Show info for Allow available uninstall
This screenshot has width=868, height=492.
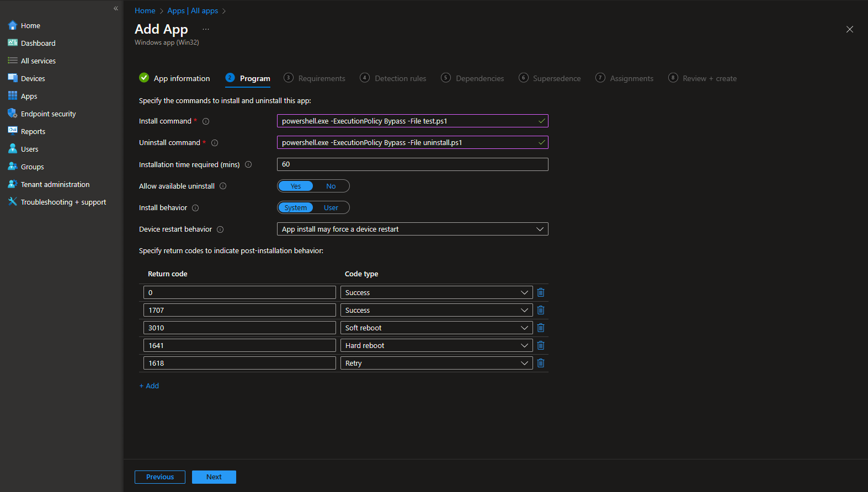[223, 186]
